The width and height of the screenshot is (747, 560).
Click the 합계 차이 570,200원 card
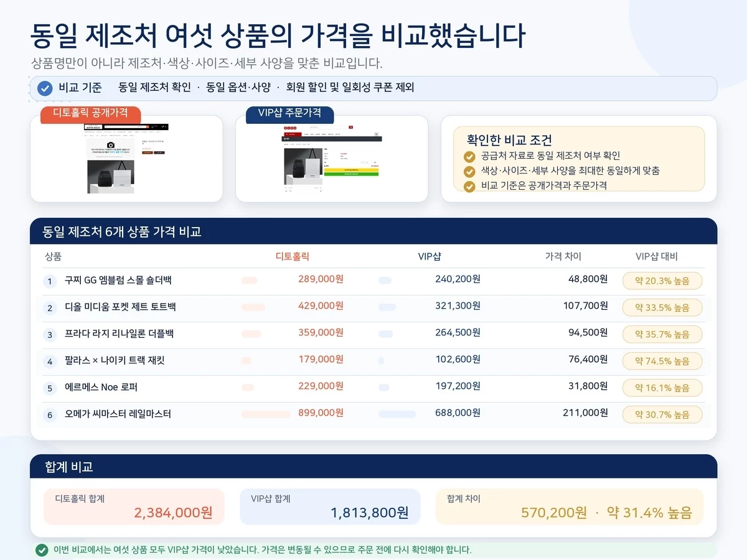click(x=570, y=506)
